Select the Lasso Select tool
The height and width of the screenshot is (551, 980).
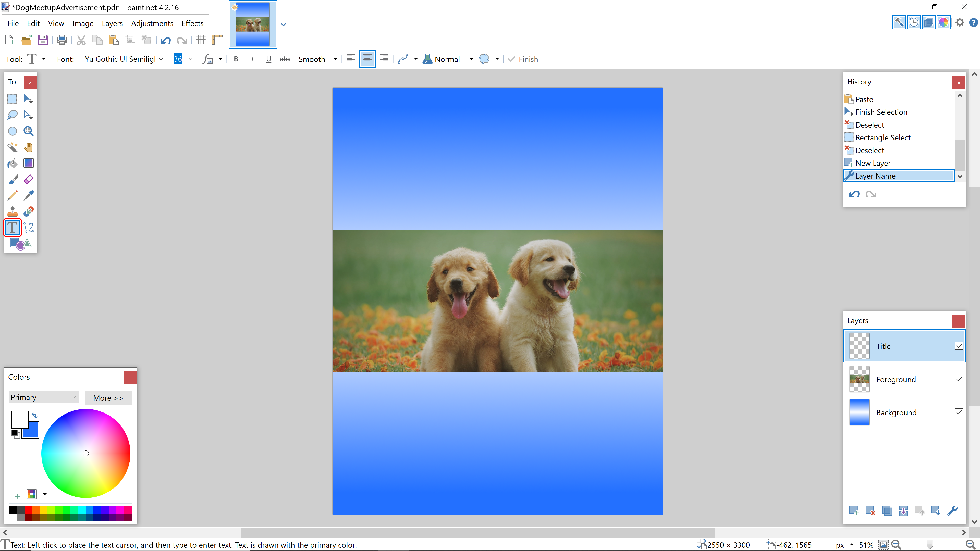click(12, 115)
